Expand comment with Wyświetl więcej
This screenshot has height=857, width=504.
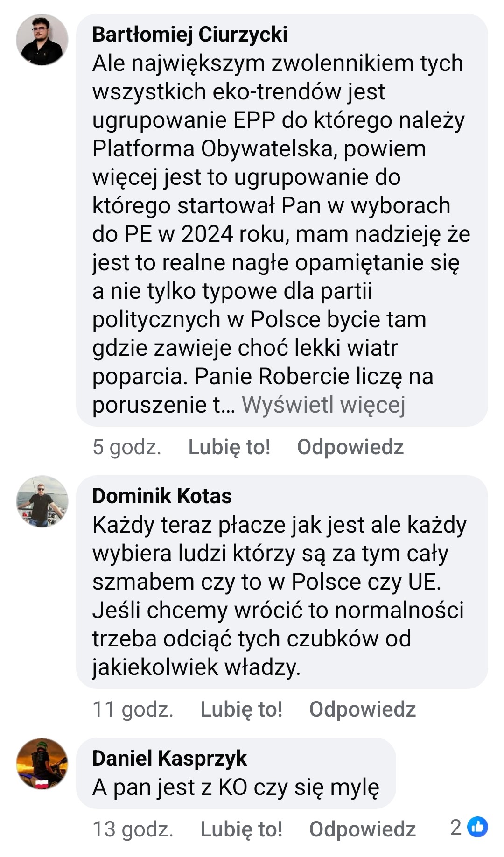click(x=323, y=405)
